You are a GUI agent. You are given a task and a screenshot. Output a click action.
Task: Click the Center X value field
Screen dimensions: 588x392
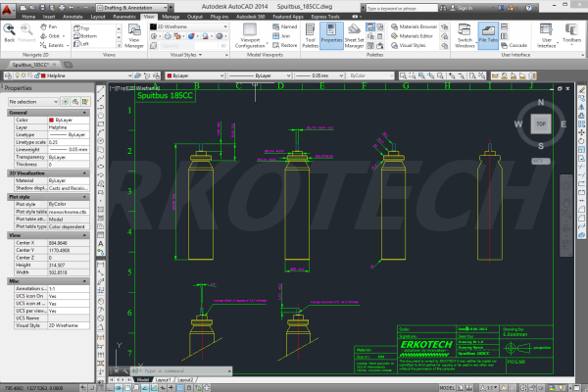pos(71,242)
